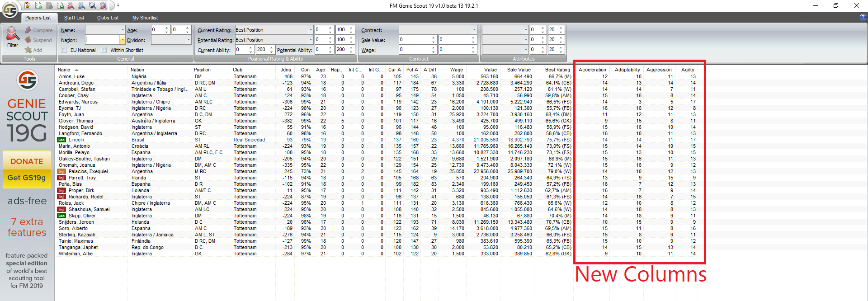Click the DONATE button in sidebar
868x301 pixels.
pyautogui.click(x=27, y=161)
